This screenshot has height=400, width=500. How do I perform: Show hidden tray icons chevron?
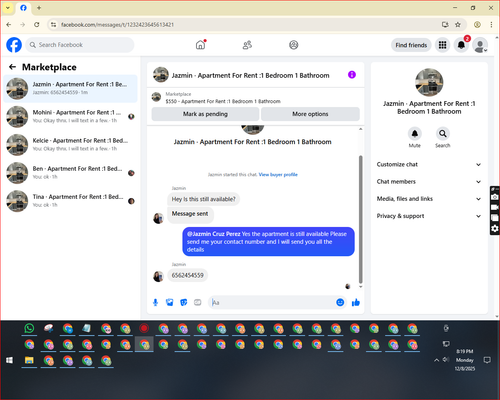tap(436, 360)
